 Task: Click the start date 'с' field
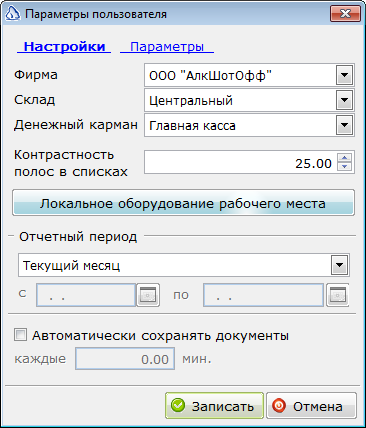click(x=86, y=295)
